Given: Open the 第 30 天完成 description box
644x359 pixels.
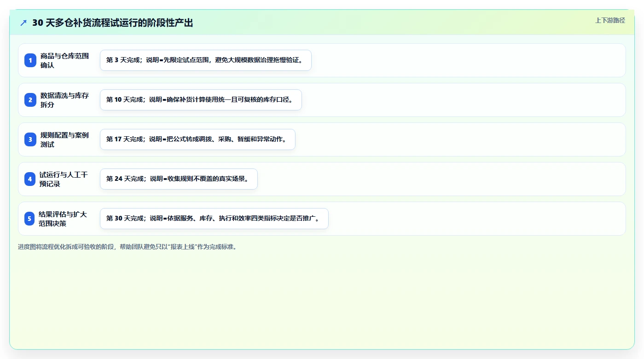Looking at the screenshot, I should [214, 219].
